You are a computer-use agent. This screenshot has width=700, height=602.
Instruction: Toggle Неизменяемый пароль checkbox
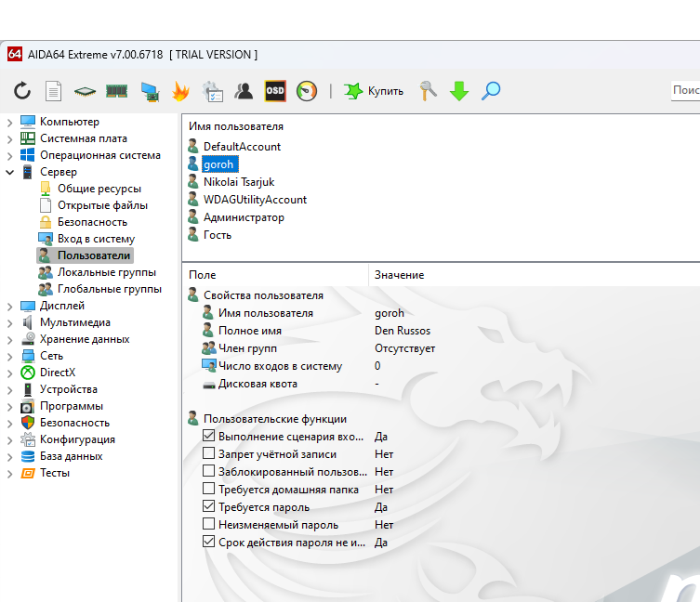click(x=208, y=524)
